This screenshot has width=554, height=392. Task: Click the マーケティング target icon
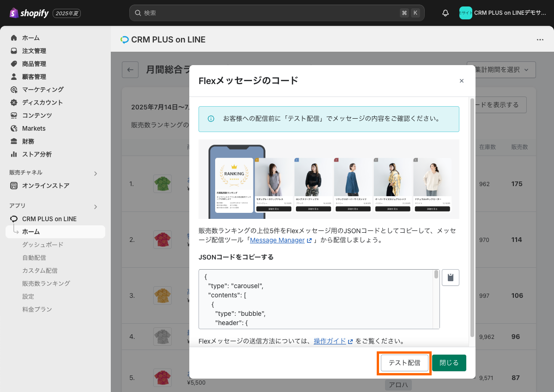point(14,90)
